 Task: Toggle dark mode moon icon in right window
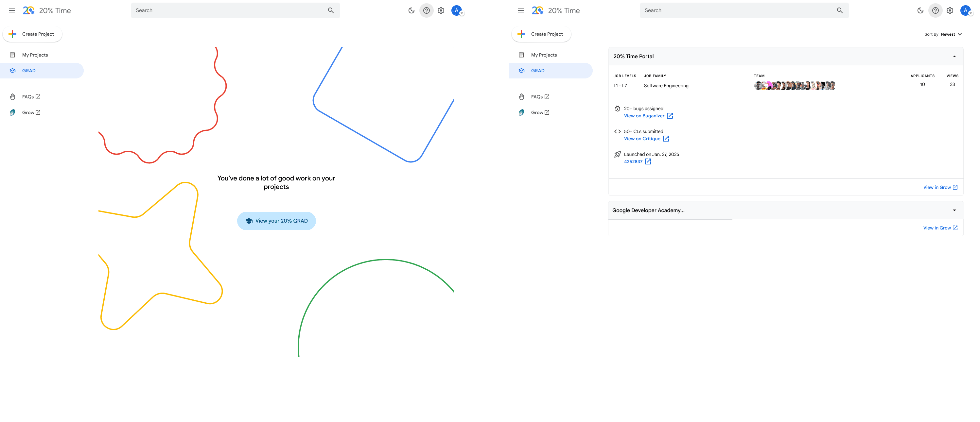[920, 10]
